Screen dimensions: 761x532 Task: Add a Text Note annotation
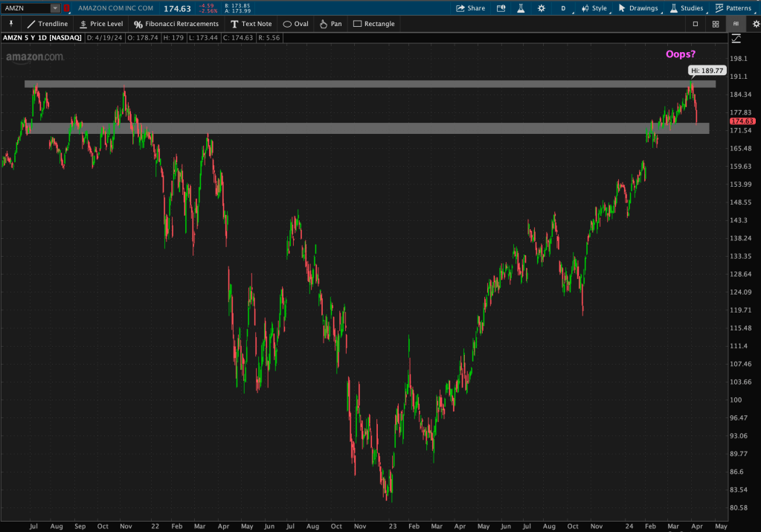coord(251,24)
